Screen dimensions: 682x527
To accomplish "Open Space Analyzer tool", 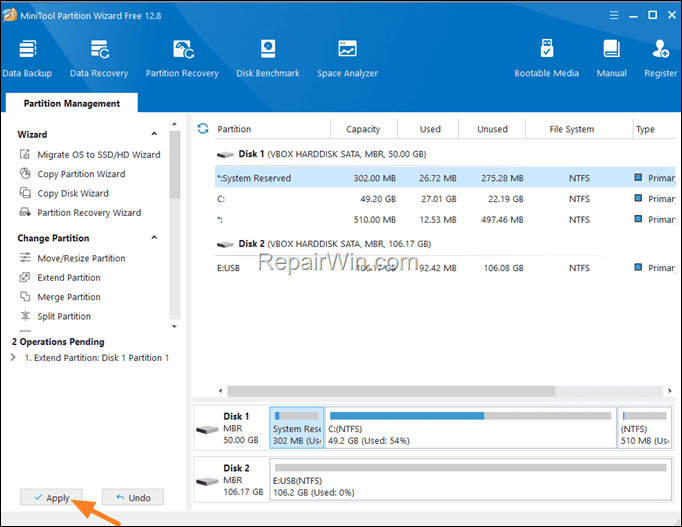I will point(347,59).
